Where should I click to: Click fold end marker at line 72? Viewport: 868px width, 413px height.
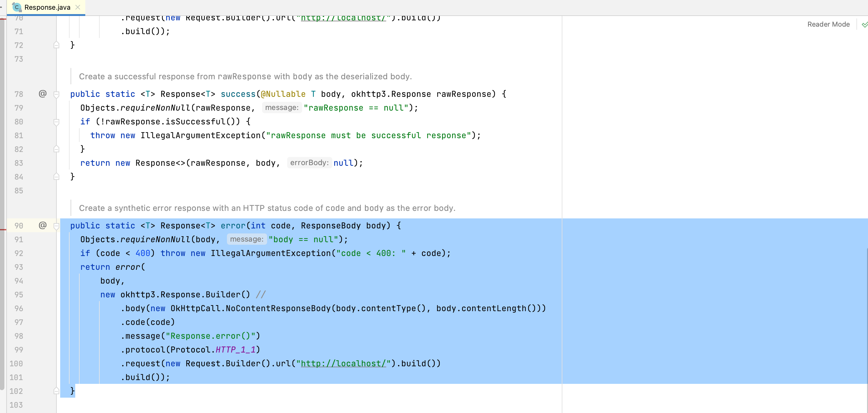57,45
